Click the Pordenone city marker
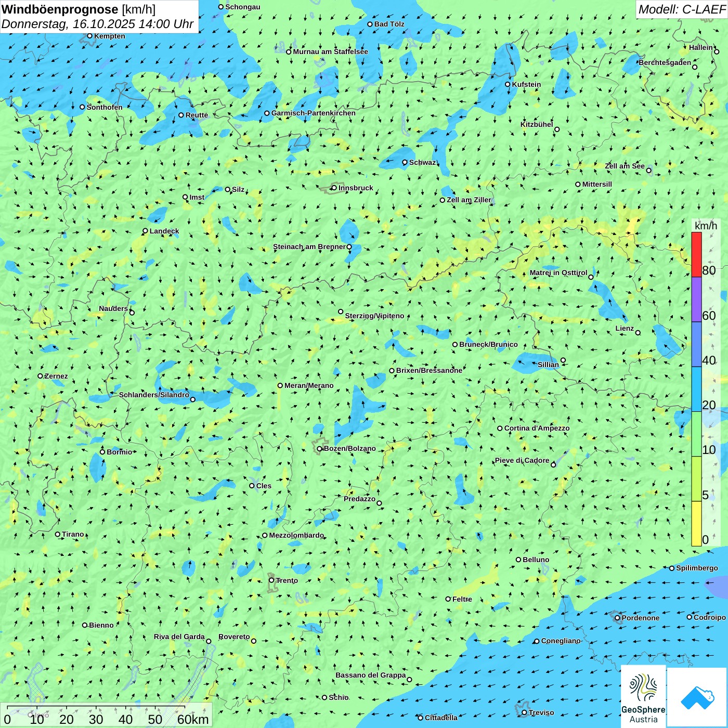728x728 pixels. pyautogui.click(x=617, y=618)
